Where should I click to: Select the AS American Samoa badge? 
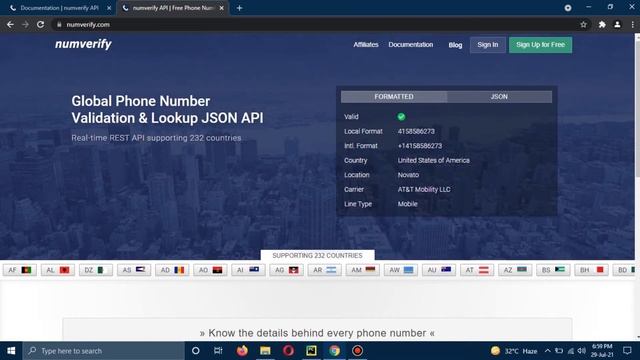[134, 270]
